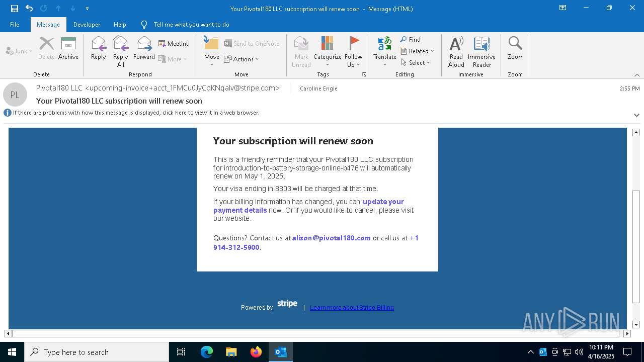This screenshot has width=644, height=362.
Task: Open the volume control in system tray
Action: pos(579,352)
